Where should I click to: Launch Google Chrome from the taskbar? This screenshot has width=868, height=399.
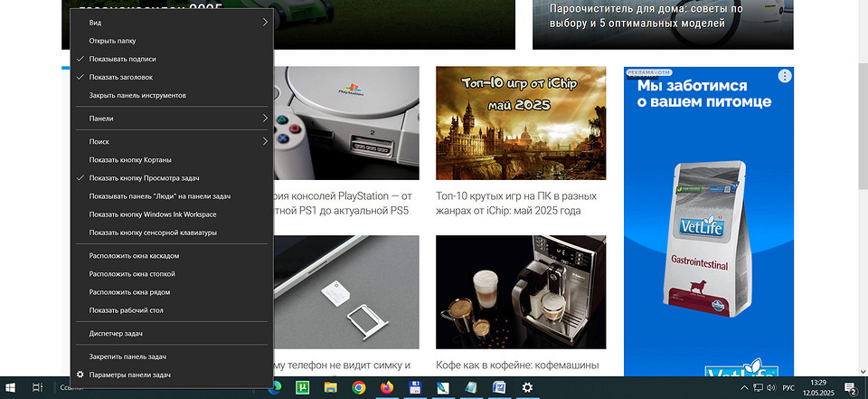359,387
